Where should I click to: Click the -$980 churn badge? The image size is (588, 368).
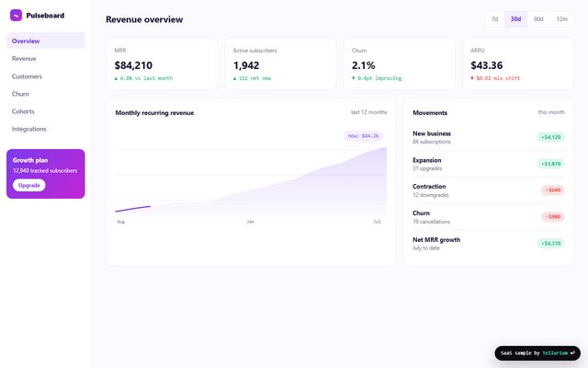pyautogui.click(x=553, y=217)
